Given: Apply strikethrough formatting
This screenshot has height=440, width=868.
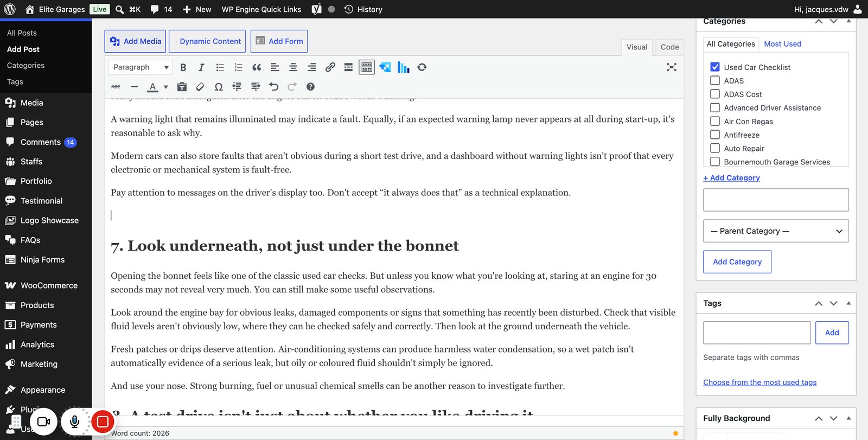Looking at the screenshot, I should tap(116, 87).
